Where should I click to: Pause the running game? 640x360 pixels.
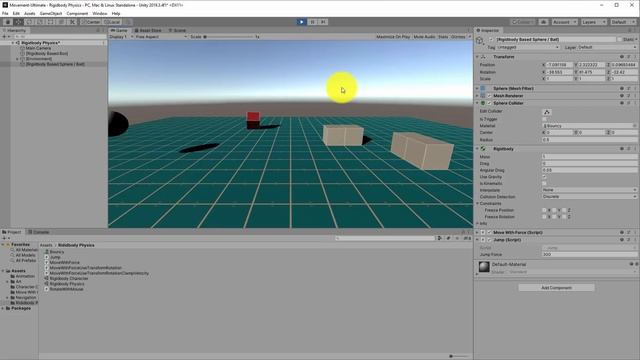tap(312, 22)
